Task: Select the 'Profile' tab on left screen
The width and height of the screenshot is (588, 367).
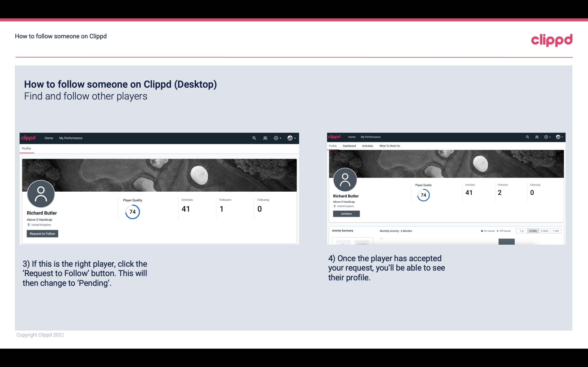Action: pyautogui.click(x=27, y=148)
